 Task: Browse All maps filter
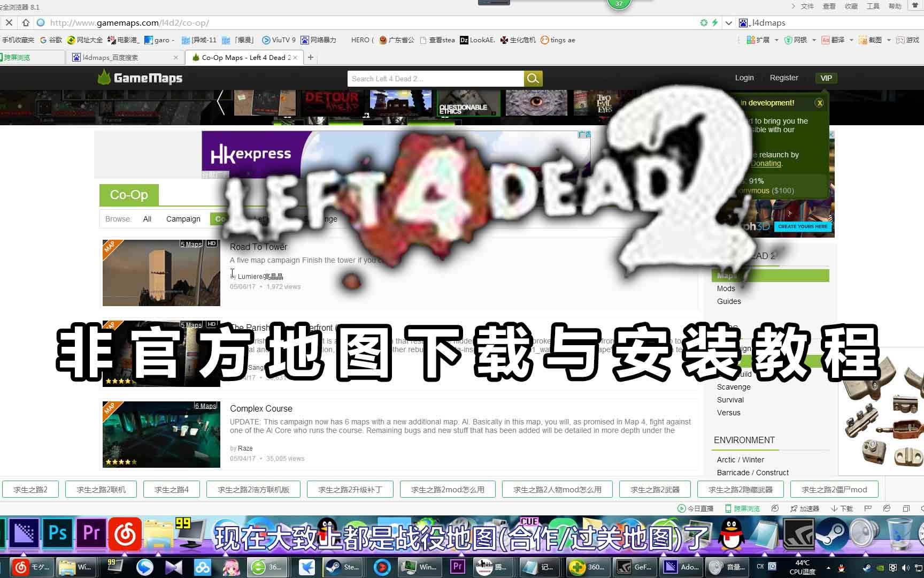(147, 219)
